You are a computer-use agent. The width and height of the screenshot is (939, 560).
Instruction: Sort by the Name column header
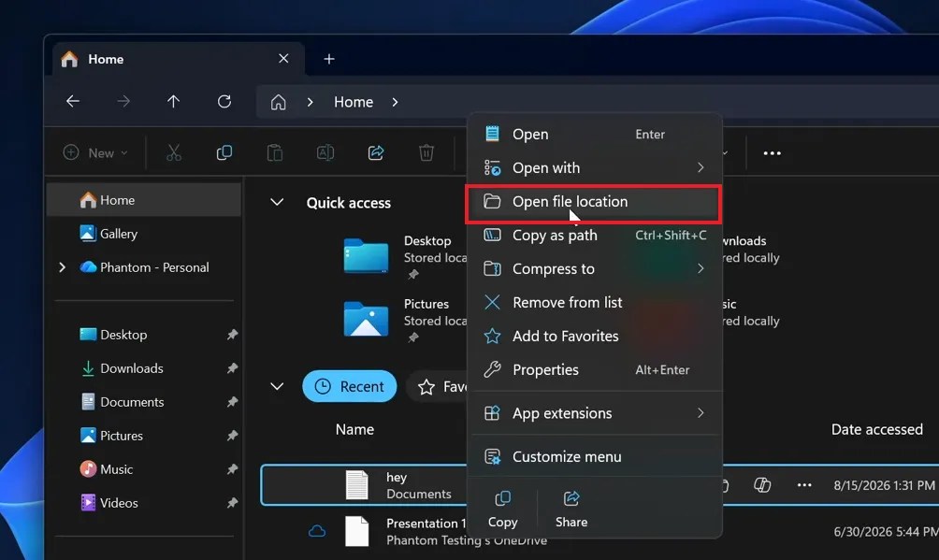[x=354, y=429]
